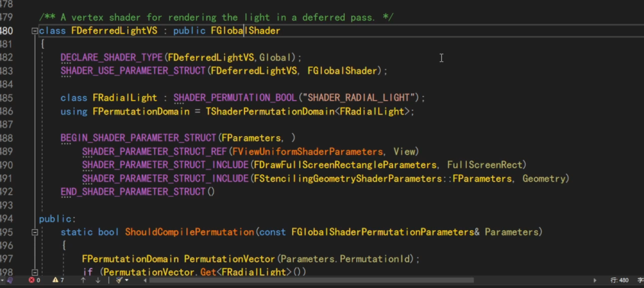Click the horizontal scrollbar thumb
The width and height of the screenshot is (644, 288).
pyautogui.click(x=312, y=280)
